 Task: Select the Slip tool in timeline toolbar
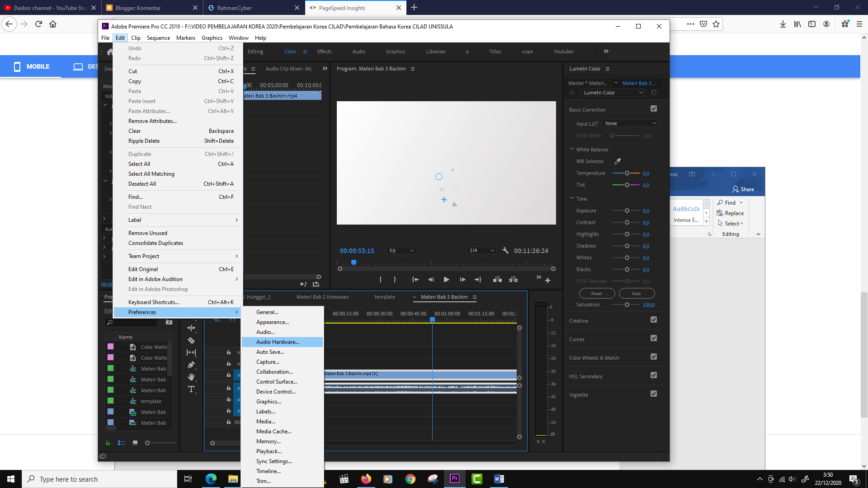click(x=191, y=352)
